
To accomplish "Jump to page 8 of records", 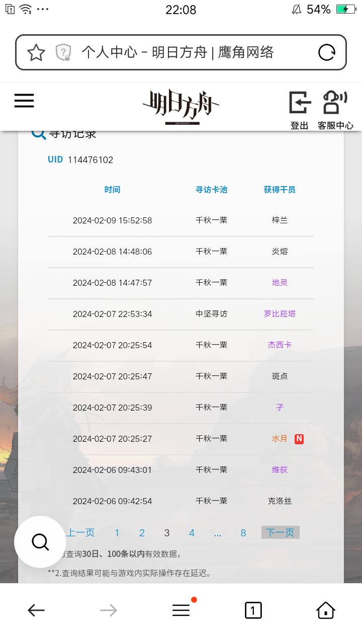I will click(x=243, y=533).
